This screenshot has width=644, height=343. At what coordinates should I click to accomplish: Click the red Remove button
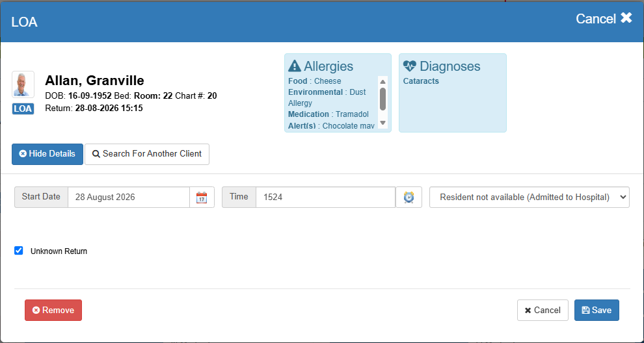point(53,310)
